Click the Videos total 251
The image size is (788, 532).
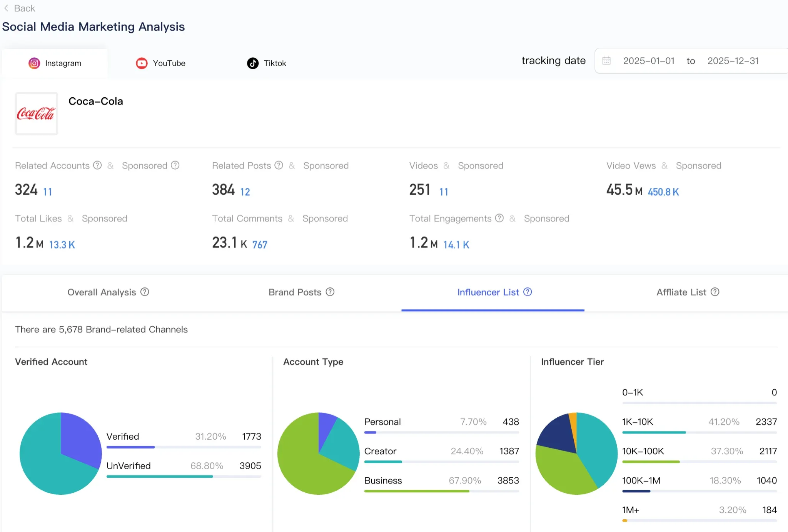click(420, 190)
